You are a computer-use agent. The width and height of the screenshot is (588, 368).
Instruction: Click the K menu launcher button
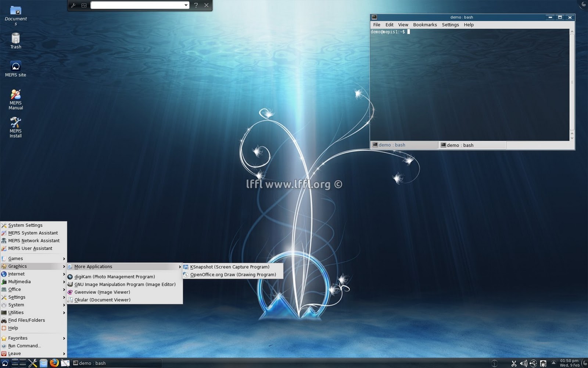pos(5,363)
